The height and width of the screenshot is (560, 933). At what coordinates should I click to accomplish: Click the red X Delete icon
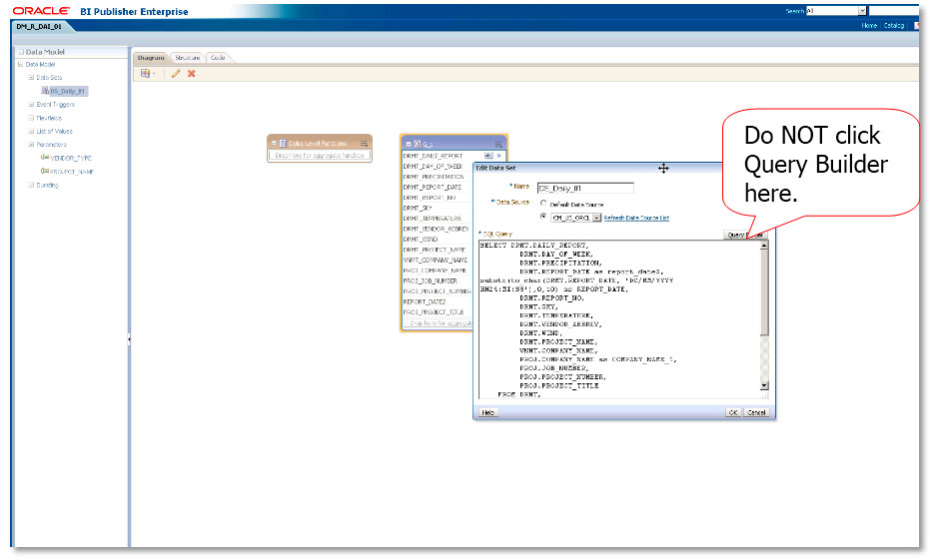click(x=192, y=74)
